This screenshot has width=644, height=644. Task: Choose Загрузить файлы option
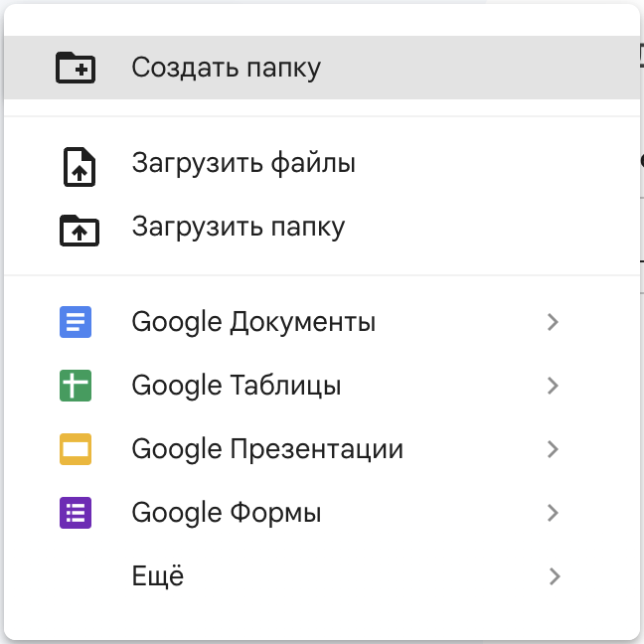(322, 163)
